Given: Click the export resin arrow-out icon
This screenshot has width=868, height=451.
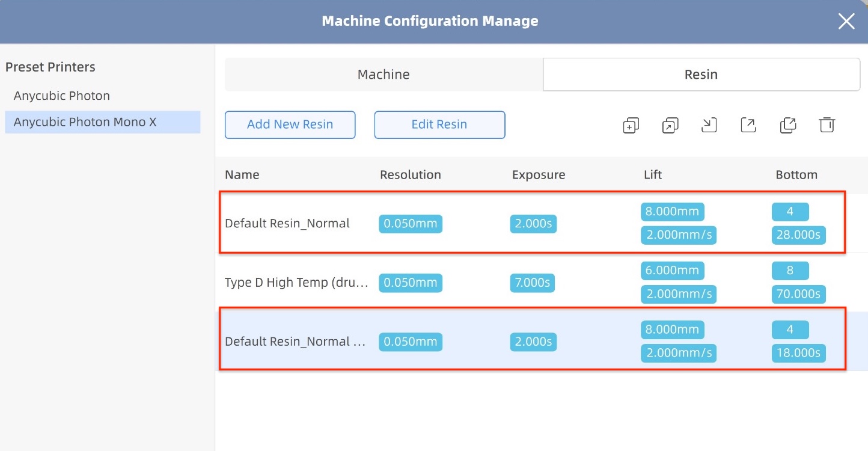Looking at the screenshot, I should (748, 125).
